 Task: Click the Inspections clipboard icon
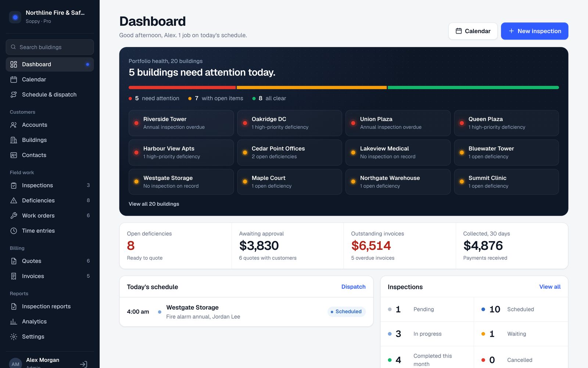pyautogui.click(x=14, y=185)
